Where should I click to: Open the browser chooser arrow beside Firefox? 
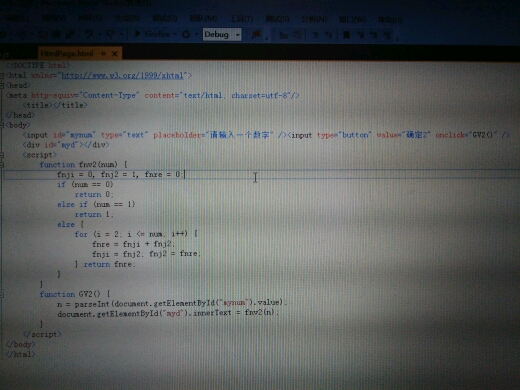[175, 34]
